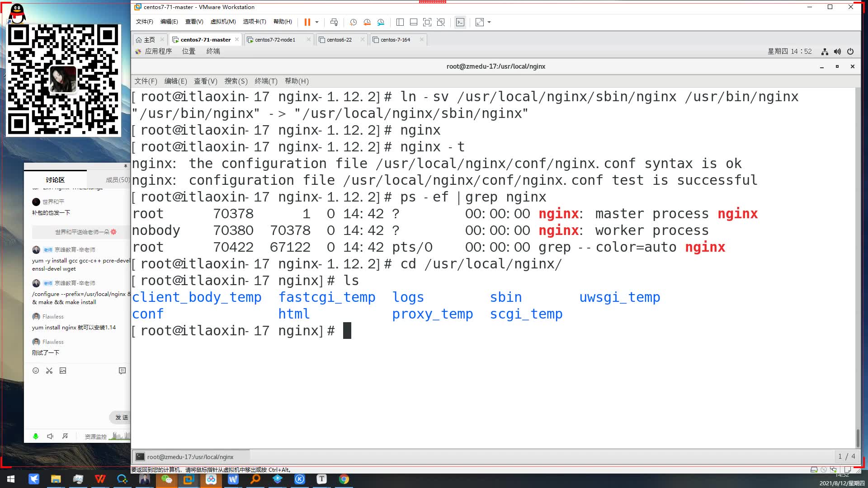
Task: Open terminal 帮助(H) menu
Action: pos(297,81)
